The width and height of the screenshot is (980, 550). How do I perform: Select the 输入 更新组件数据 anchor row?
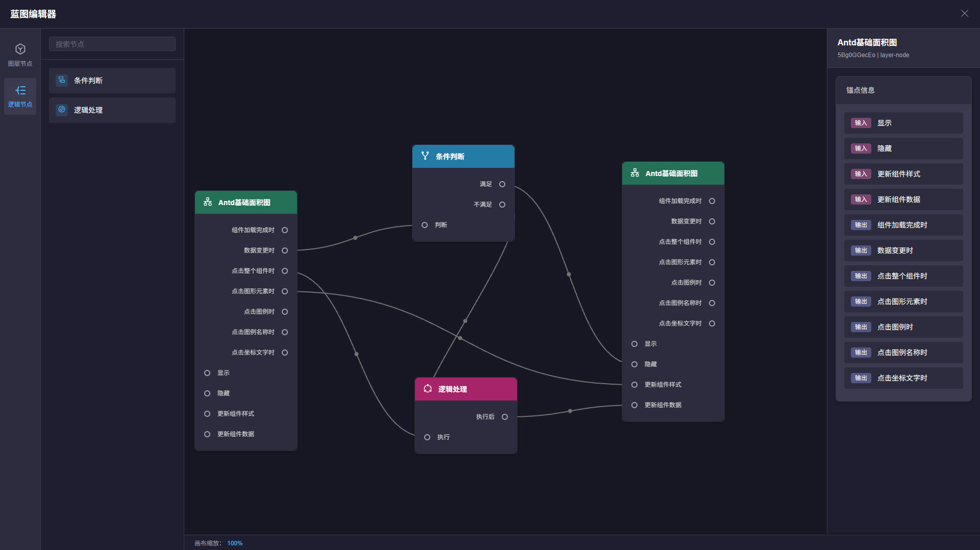[903, 199]
